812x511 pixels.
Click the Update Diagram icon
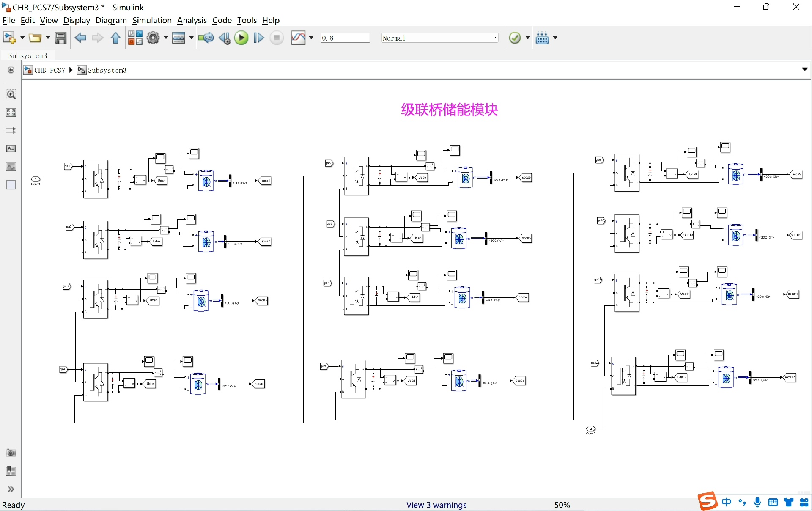(x=206, y=38)
